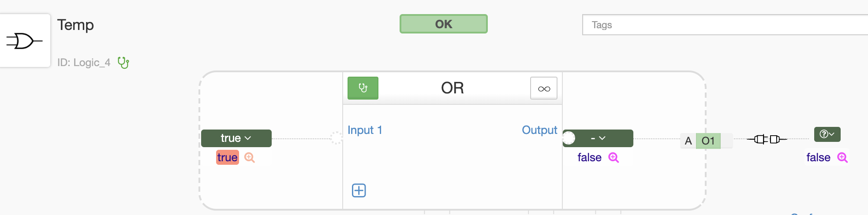
Task: Click the orange magnifier next to true value
Action: tap(250, 158)
